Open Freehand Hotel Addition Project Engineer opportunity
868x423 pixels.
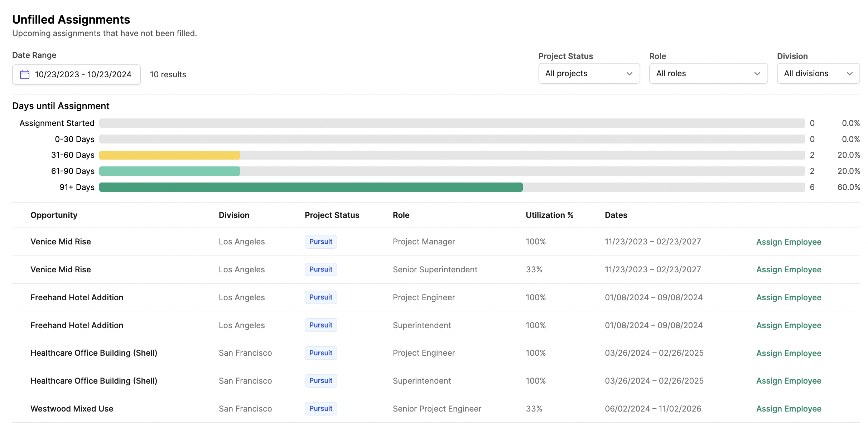pyautogui.click(x=77, y=297)
